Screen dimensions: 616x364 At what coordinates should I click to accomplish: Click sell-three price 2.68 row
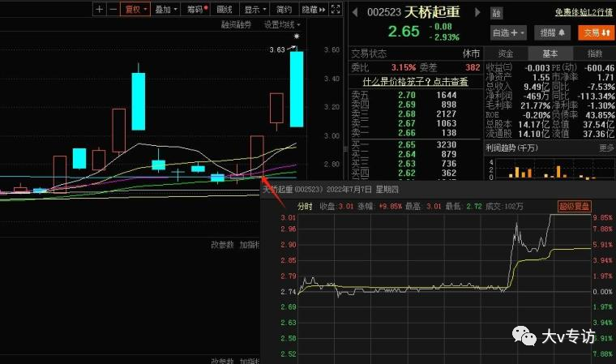(415, 114)
